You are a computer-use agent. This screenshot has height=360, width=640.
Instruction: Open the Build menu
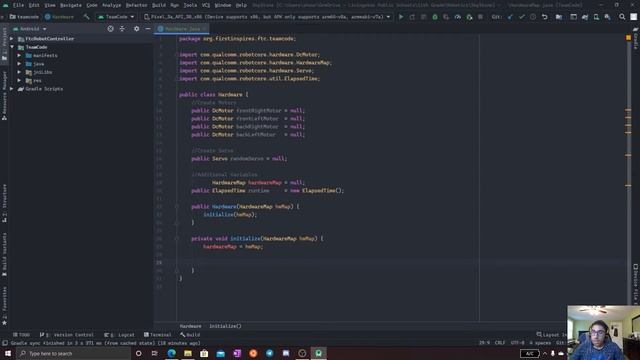pyautogui.click(x=159, y=5)
